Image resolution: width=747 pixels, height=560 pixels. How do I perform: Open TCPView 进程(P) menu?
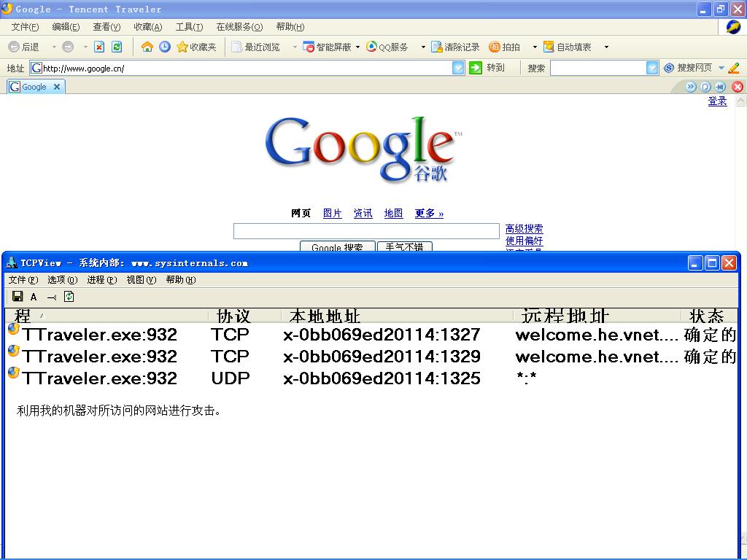(102, 279)
